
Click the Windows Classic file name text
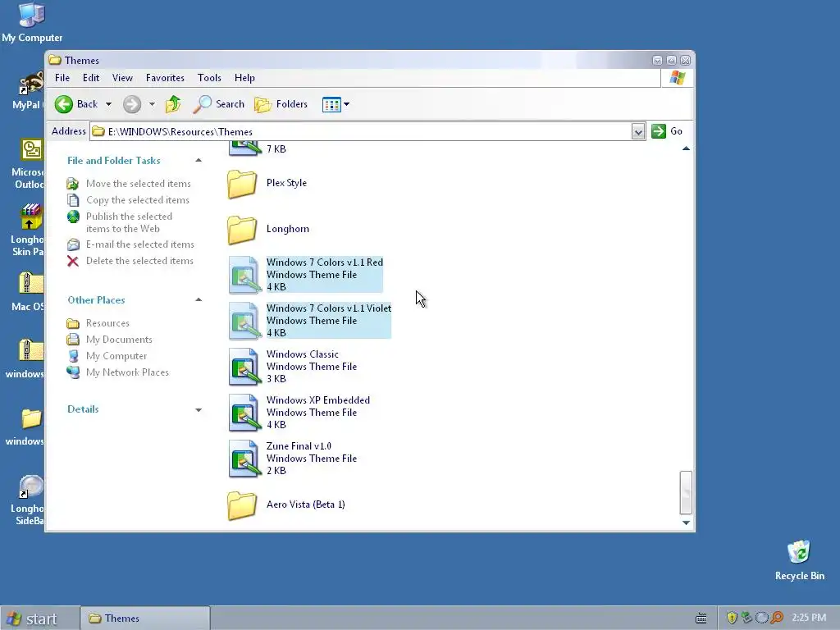coord(303,354)
